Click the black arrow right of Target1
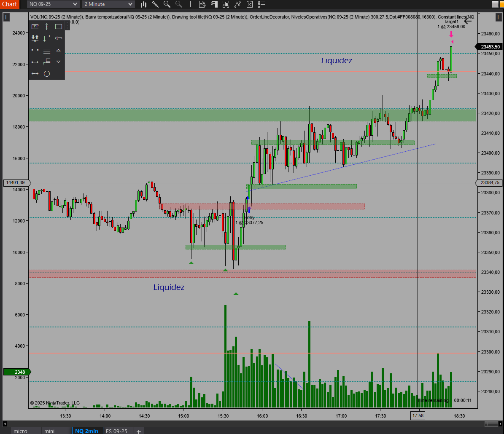This screenshot has width=504, height=434. (468, 21)
